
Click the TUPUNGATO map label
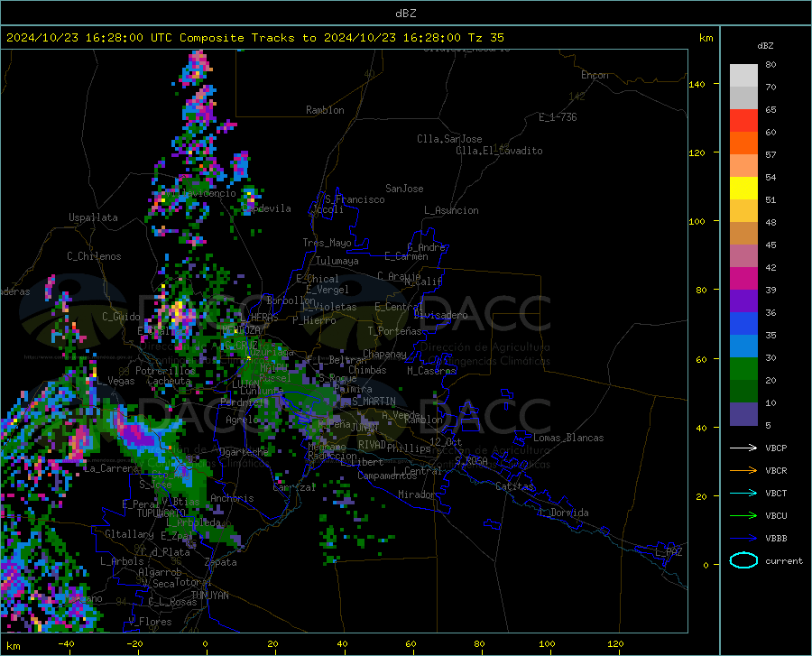161,513
